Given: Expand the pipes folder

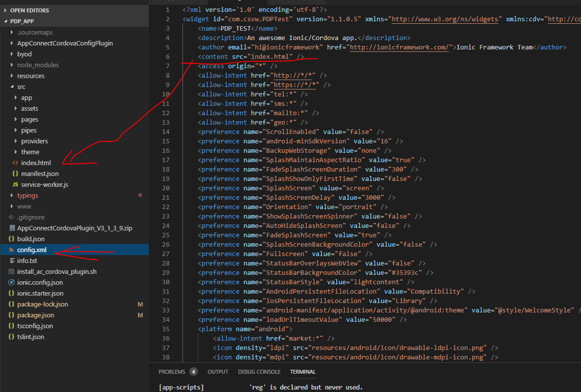Looking at the screenshot, I should point(15,130).
